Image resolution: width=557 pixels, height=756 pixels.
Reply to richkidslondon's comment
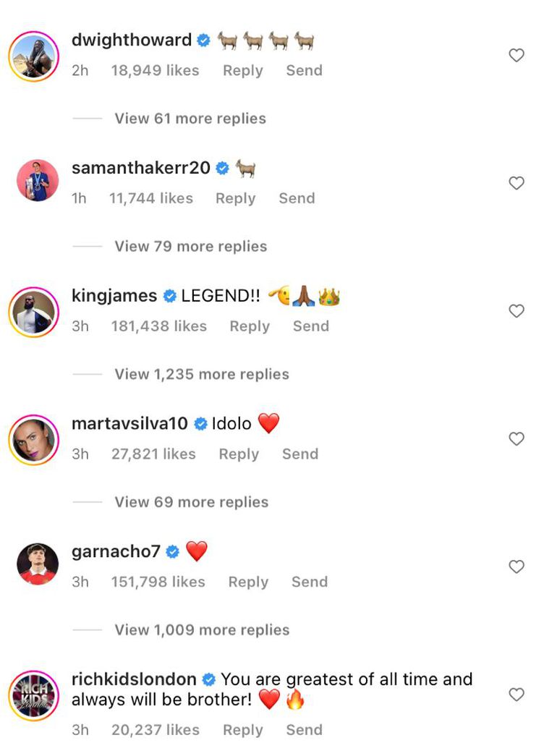[242, 730]
